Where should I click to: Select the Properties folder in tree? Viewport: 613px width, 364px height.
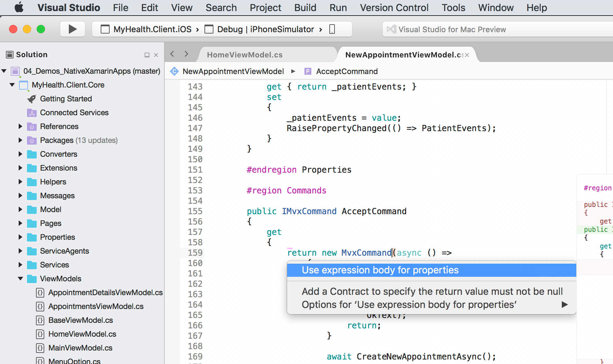57,237
